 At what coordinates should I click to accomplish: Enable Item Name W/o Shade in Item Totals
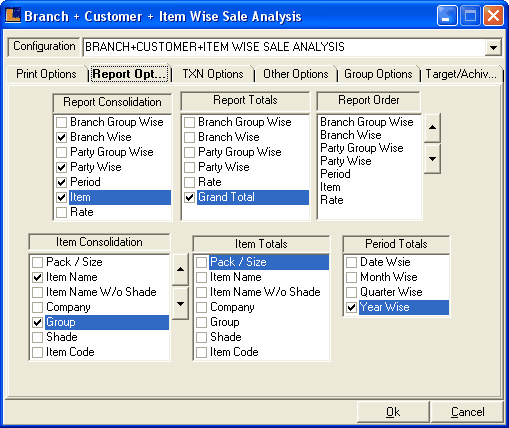coord(201,292)
